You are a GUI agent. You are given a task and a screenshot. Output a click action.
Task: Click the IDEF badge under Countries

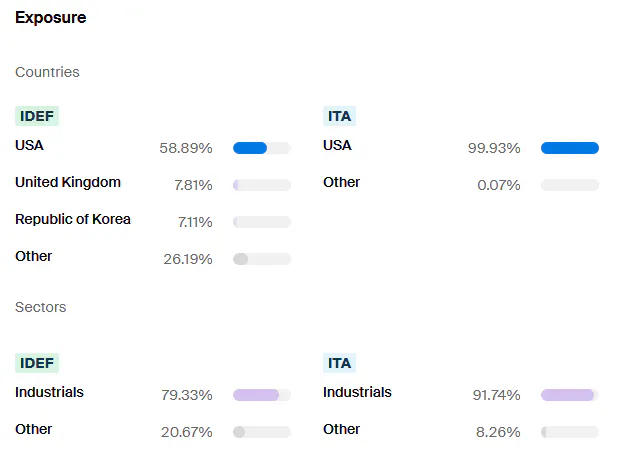(x=37, y=116)
